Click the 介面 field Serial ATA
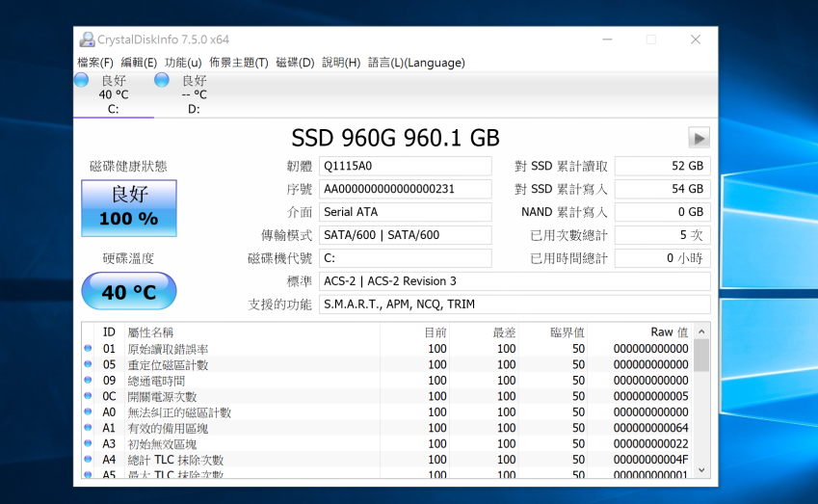The width and height of the screenshot is (818, 504). coord(406,212)
